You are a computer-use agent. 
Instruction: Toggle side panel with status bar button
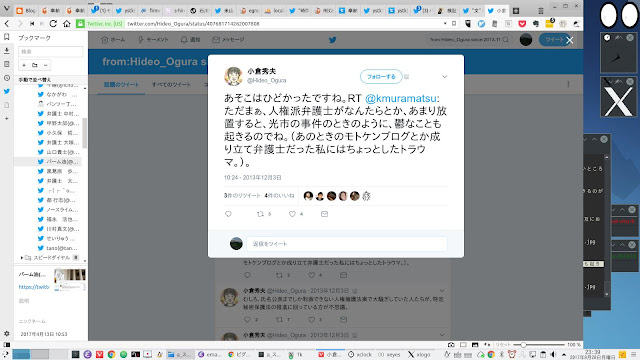(7, 345)
